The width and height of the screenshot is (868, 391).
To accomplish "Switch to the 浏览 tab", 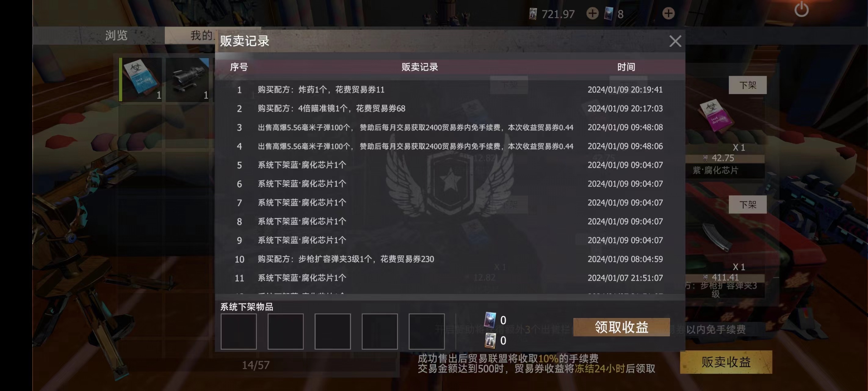I will tap(116, 35).
